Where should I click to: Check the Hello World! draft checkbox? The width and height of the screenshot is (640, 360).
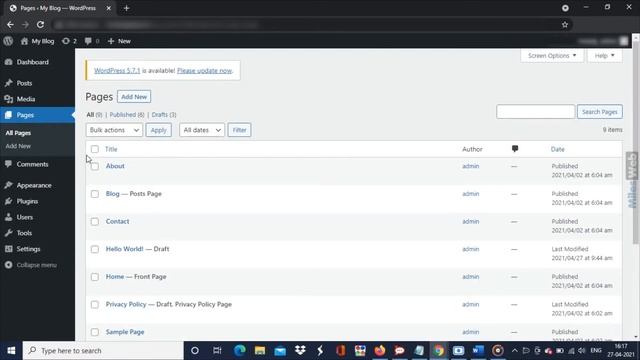pyautogui.click(x=95, y=249)
